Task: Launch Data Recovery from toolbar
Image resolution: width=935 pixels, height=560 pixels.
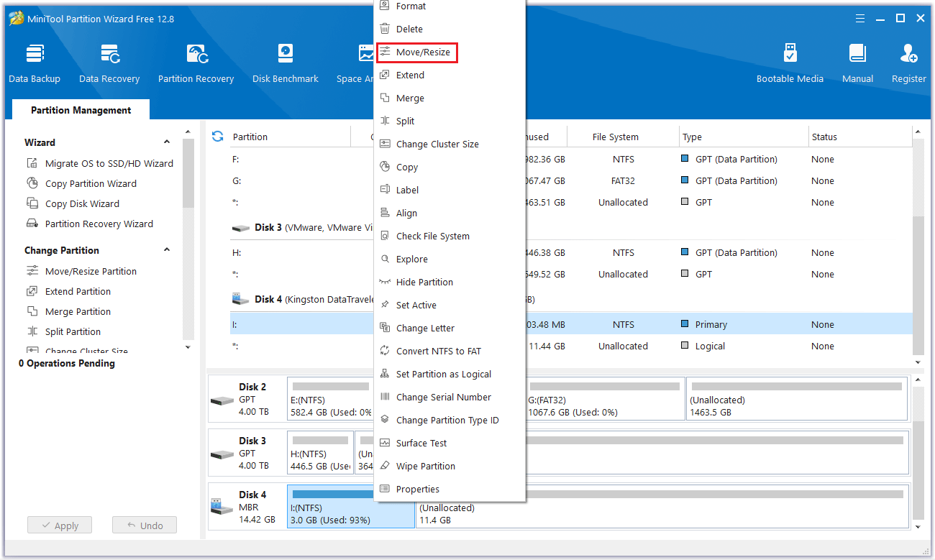Action: [x=109, y=64]
